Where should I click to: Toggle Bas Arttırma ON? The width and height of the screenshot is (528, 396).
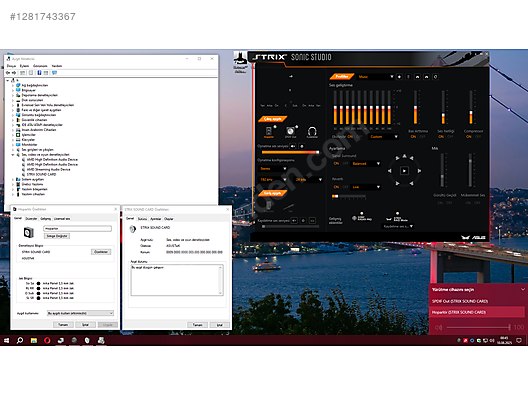click(x=413, y=137)
